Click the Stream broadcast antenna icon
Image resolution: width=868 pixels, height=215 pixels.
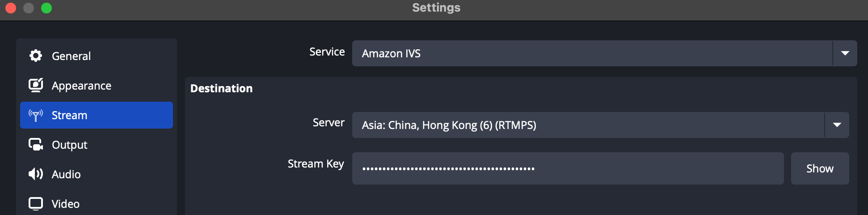(x=36, y=115)
